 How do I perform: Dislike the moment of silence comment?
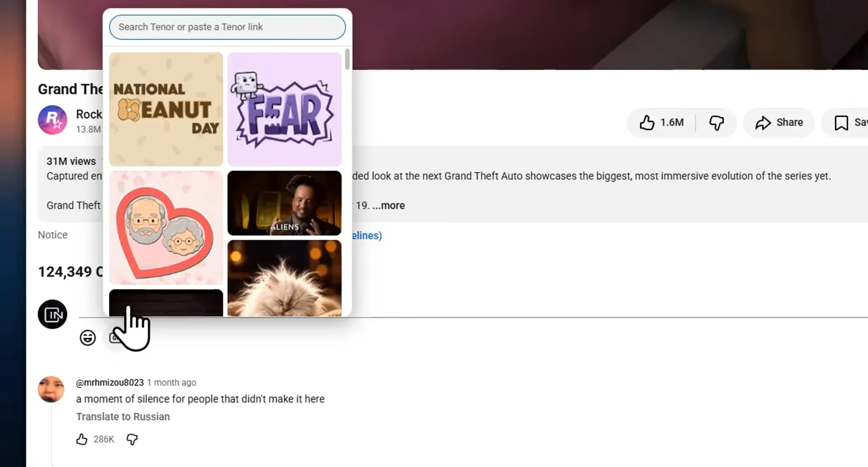(x=132, y=439)
